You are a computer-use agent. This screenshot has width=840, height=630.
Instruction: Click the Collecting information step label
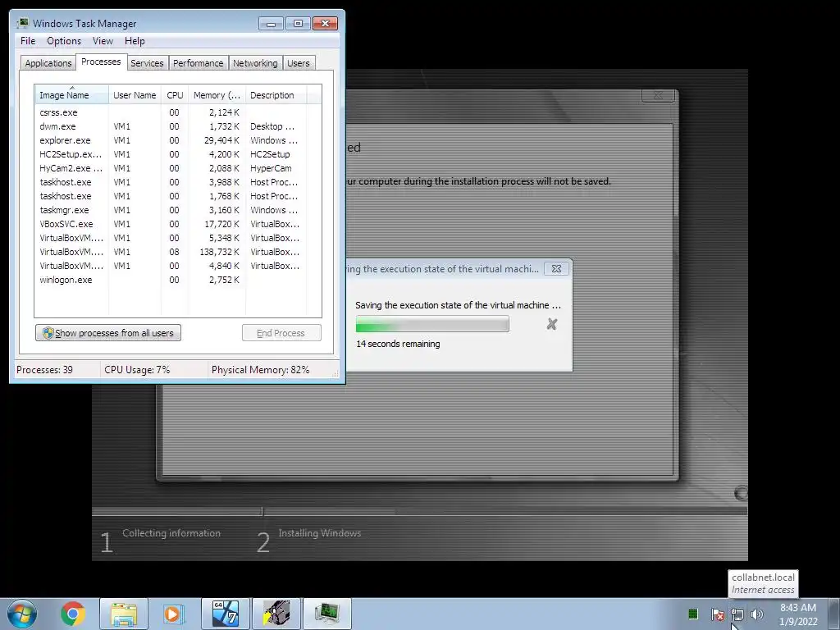(171, 533)
